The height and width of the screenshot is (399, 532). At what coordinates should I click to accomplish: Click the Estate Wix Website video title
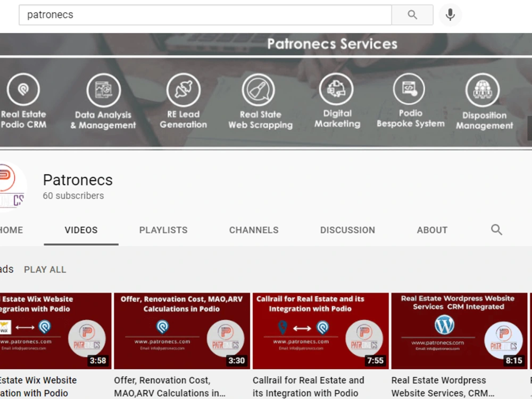coord(38,386)
